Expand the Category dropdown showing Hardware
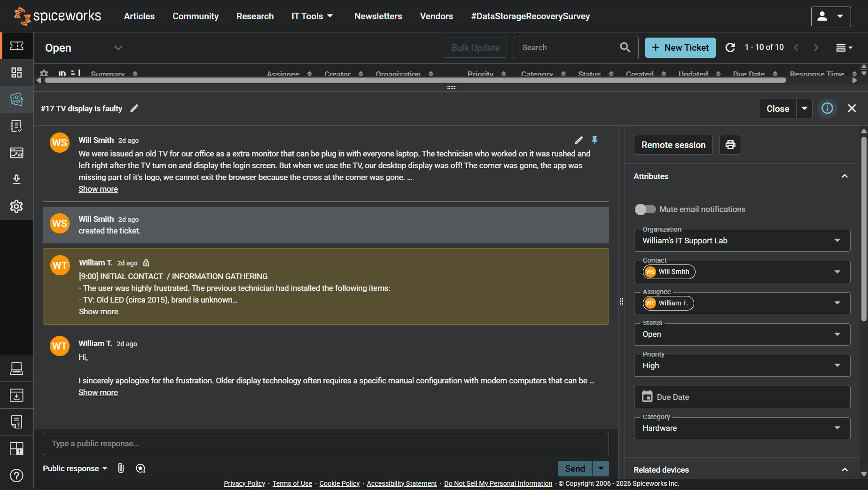Image resolution: width=868 pixels, height=490 pixels. pos(742,428)
